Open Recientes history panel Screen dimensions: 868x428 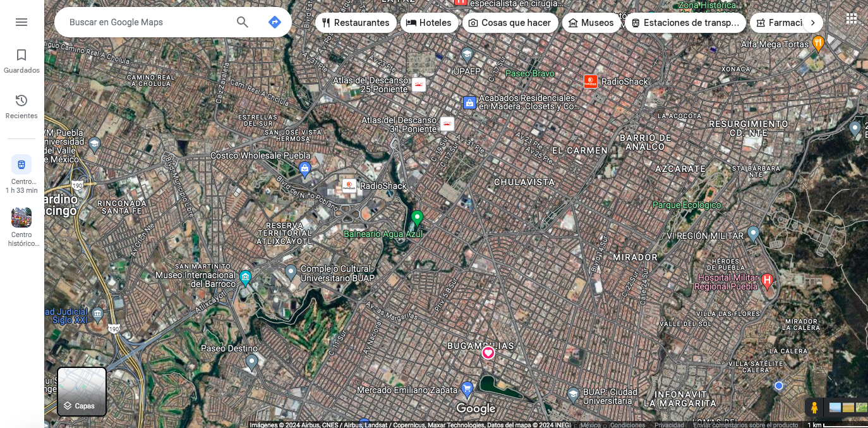21,107
